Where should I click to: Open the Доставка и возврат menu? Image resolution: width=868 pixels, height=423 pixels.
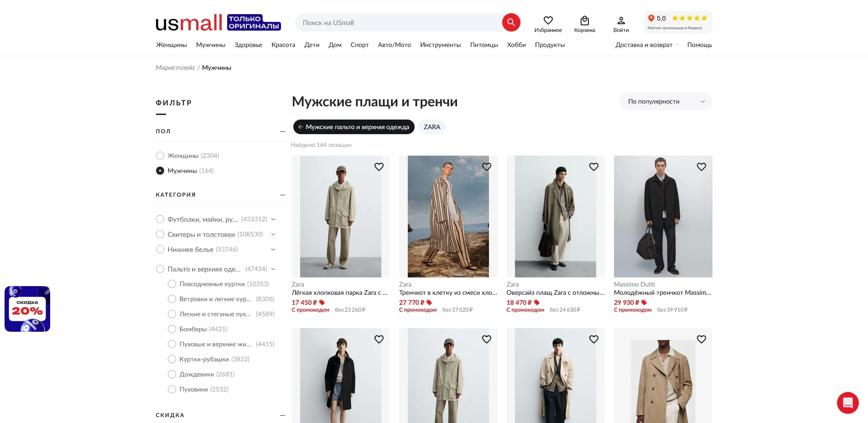click(x=646, y=45)
